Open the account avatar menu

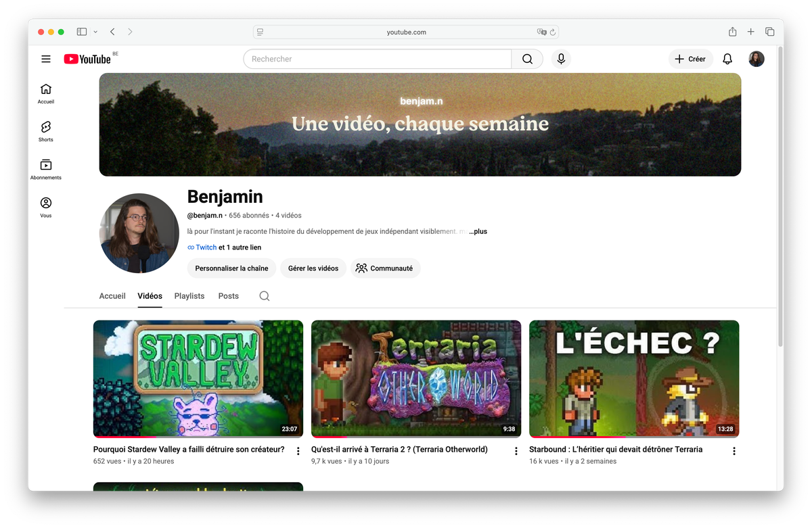[757, 59]
